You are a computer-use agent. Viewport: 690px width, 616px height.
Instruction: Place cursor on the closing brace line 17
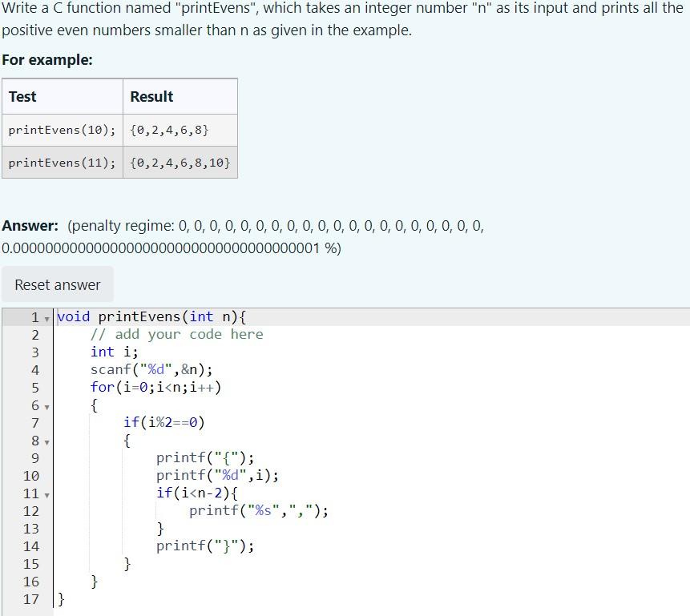click(x=61, y=599)
